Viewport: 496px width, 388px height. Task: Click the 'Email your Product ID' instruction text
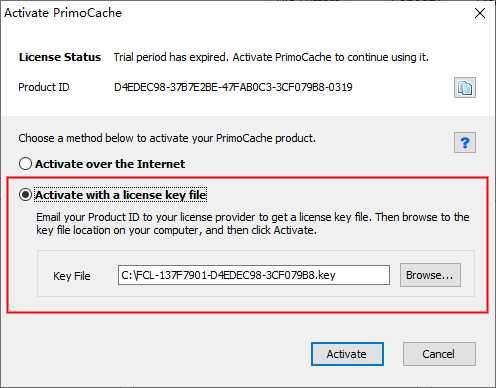tap(253, 224)
